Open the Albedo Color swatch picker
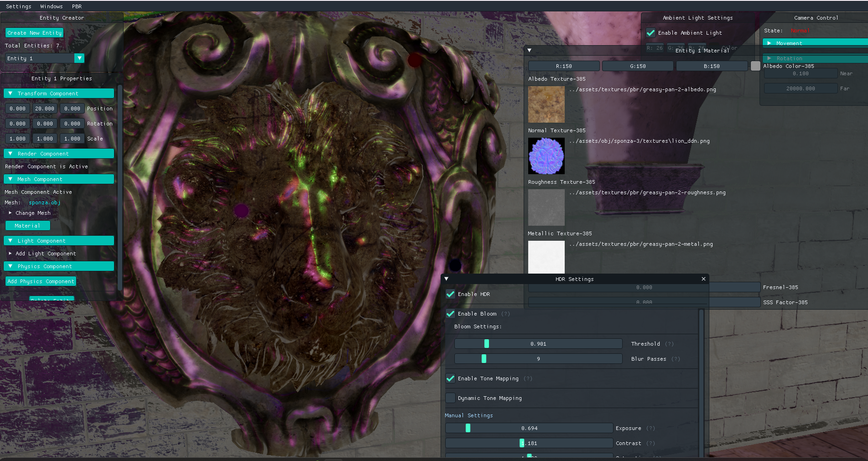The width and height of the screenshot is (868, 461). pyautogui.click(x=755, y=66)
